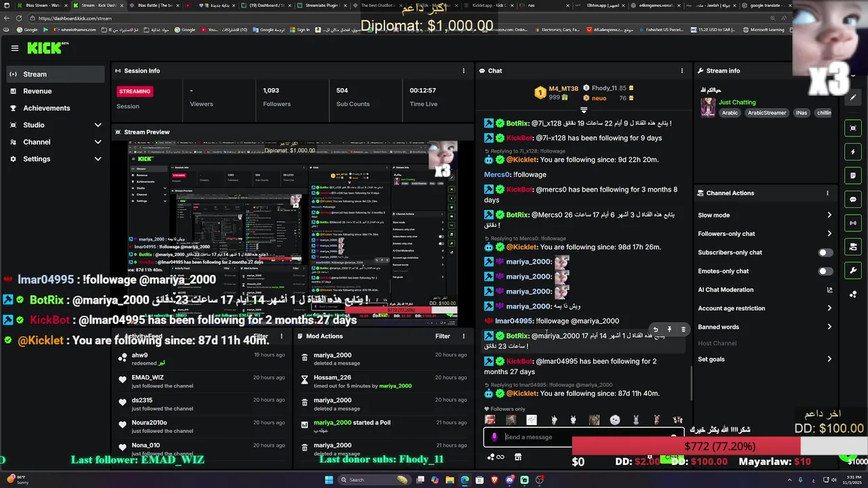Click the browser address bar URL
868x488 pixels.
click(x=75, y=18)
